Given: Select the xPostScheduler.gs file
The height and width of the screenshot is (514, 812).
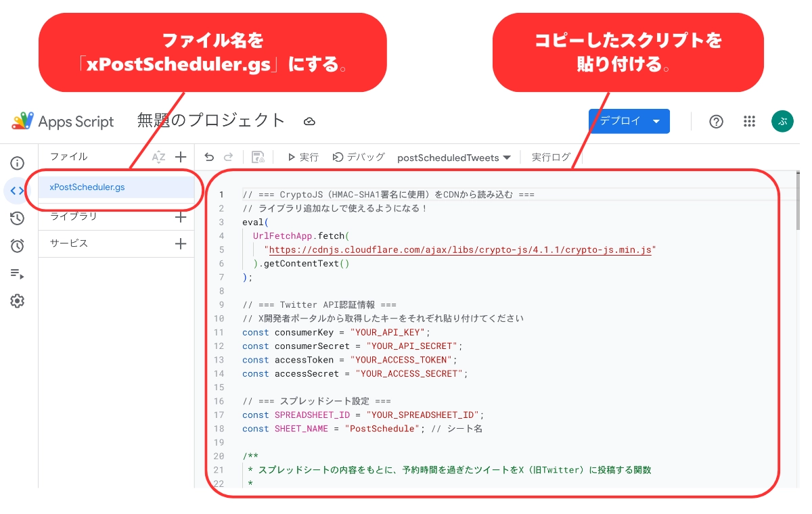Looking at the screenshot, I should click(116, 187).
